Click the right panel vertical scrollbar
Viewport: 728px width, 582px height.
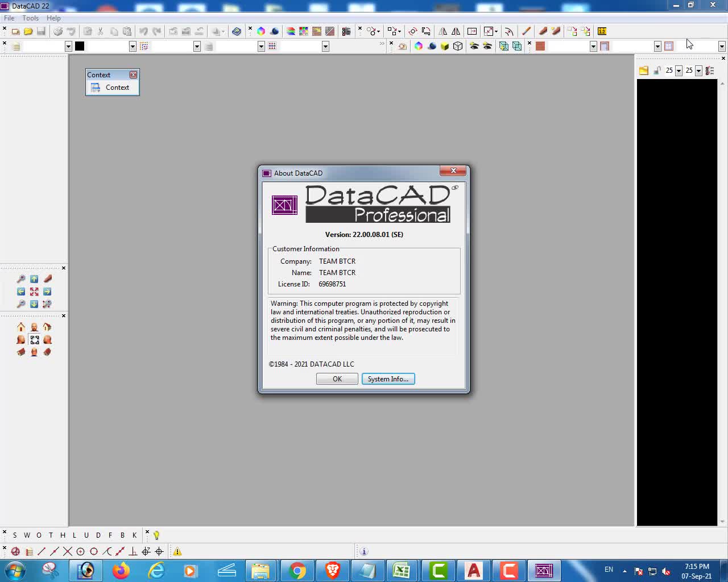[723, 301]
